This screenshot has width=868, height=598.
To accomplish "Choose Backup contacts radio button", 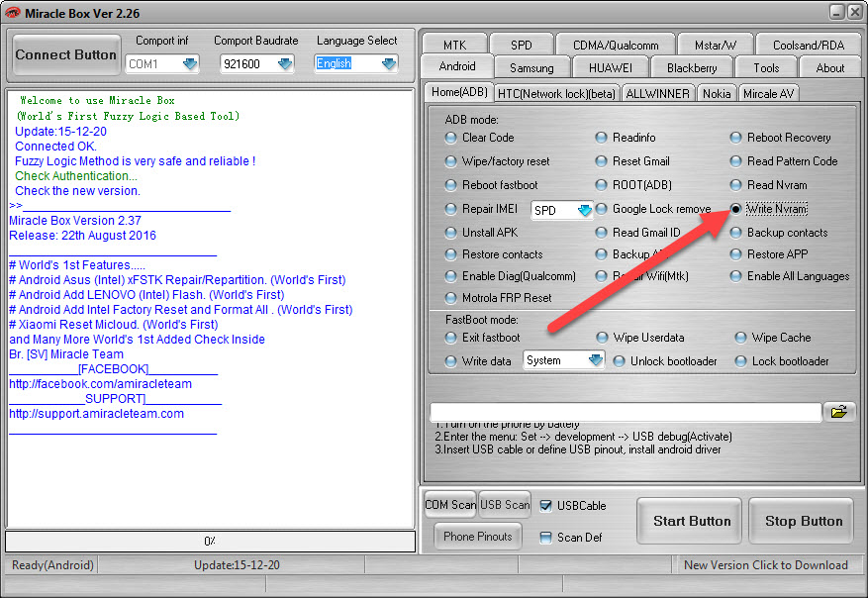I will point(735,233).
